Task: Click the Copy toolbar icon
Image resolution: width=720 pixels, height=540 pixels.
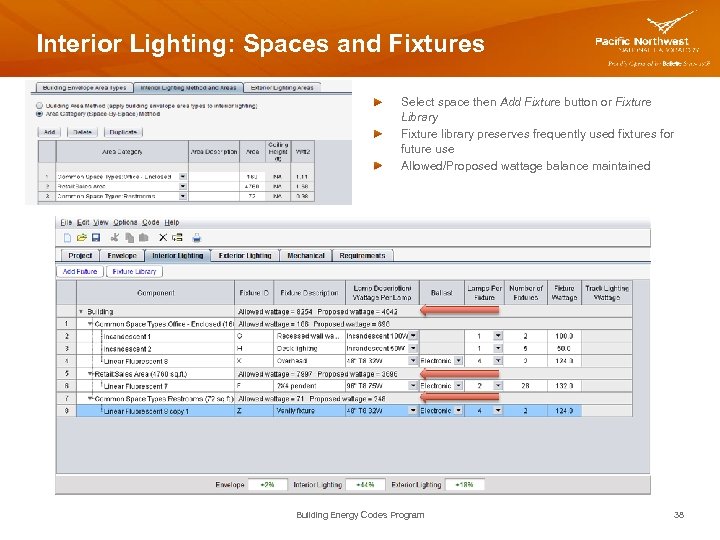Action: click(129, 237)
